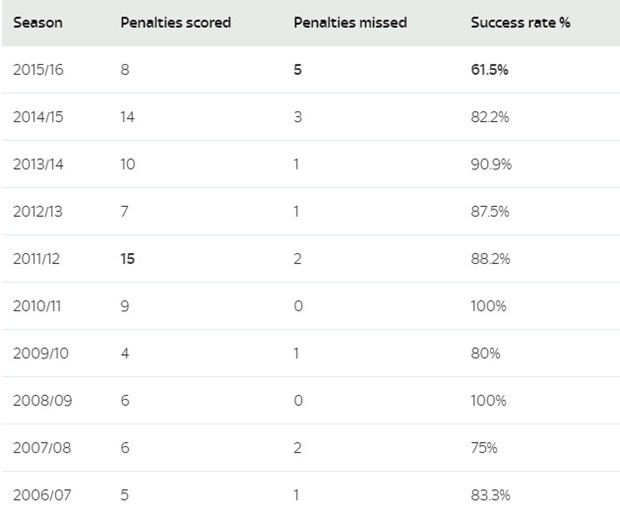The image size is (620, 518).
Task: Click the 2010/11 season cell
Action: [39, 306]
